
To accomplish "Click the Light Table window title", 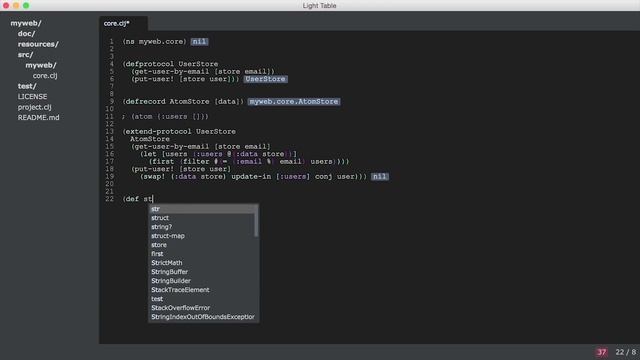I will click(x=320, y=6).
